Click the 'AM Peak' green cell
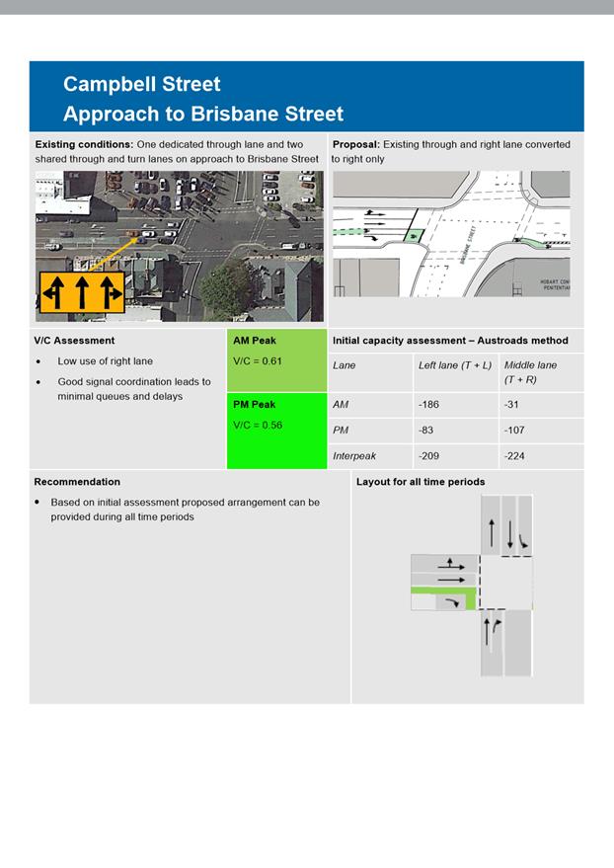This screenshot has width=614, height=868. point(276,360)
